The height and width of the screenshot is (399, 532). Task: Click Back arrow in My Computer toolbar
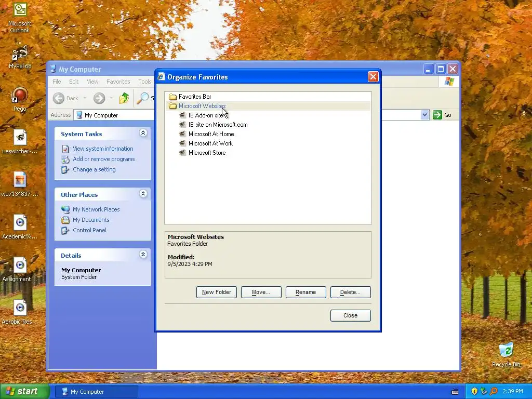point(58,98)
